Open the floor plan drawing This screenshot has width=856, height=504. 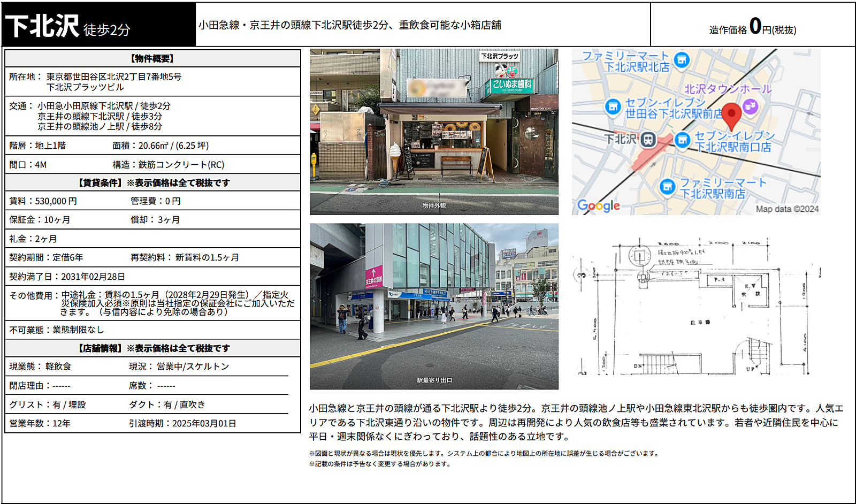coord(696,306)
